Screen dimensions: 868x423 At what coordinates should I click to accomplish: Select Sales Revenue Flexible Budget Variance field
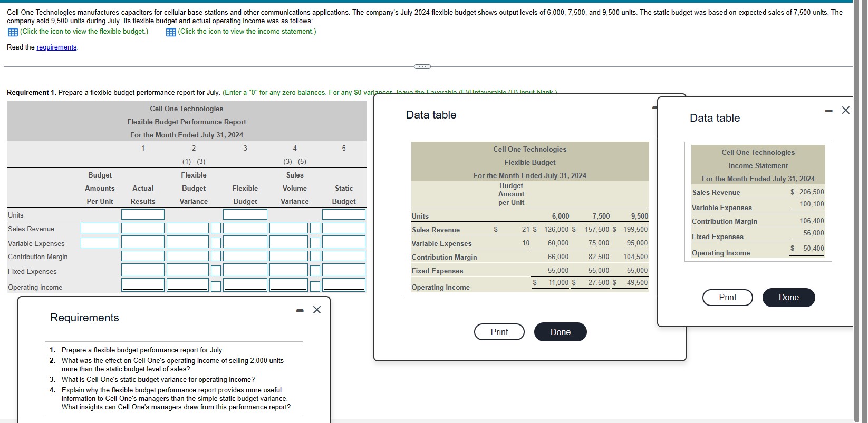(188, 228)
